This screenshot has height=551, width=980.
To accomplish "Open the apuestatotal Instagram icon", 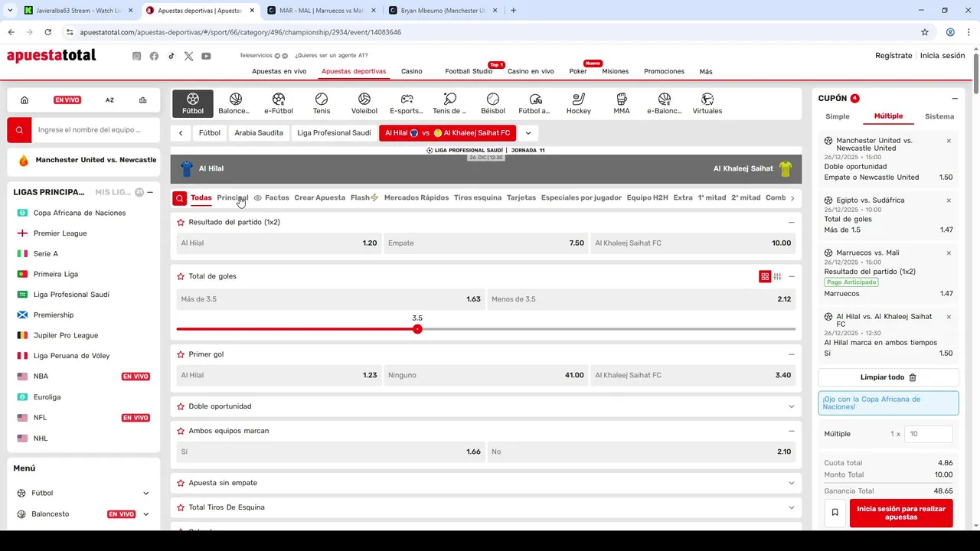I will point(136,56).
